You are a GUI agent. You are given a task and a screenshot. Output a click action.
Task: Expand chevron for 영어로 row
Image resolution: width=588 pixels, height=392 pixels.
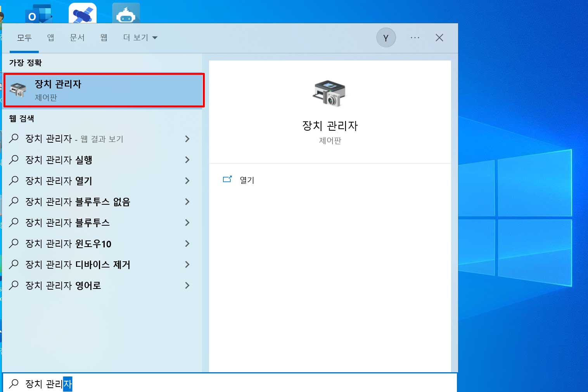(187, 285)
